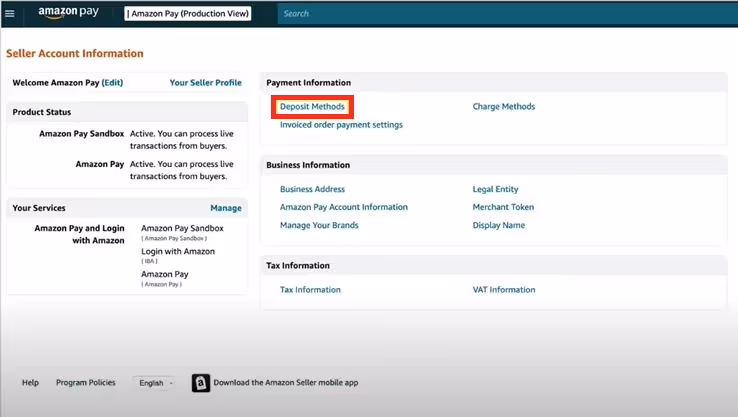The width and height of the screenshot is (738, 417).
Task: Click Download the Amazon Seller mobile app
Action: click(x=286, y=383)
